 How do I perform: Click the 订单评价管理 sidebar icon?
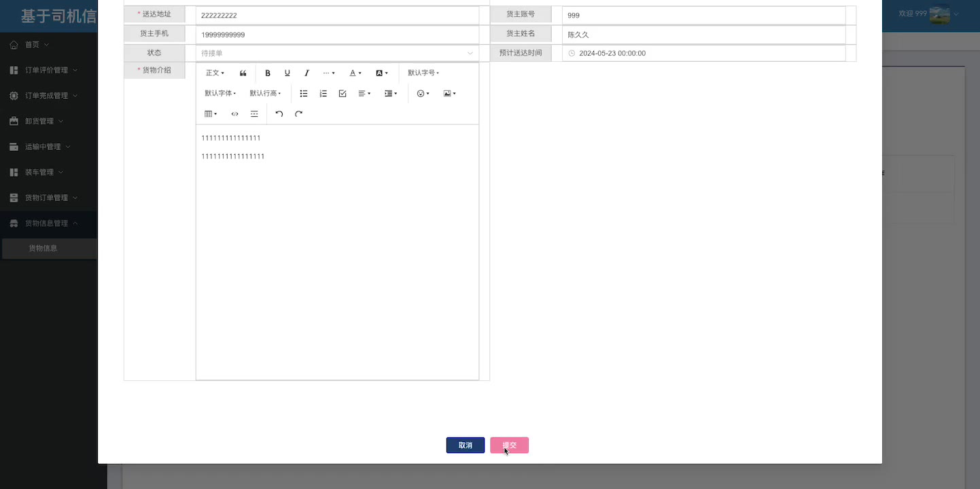(x=14, y=70)
